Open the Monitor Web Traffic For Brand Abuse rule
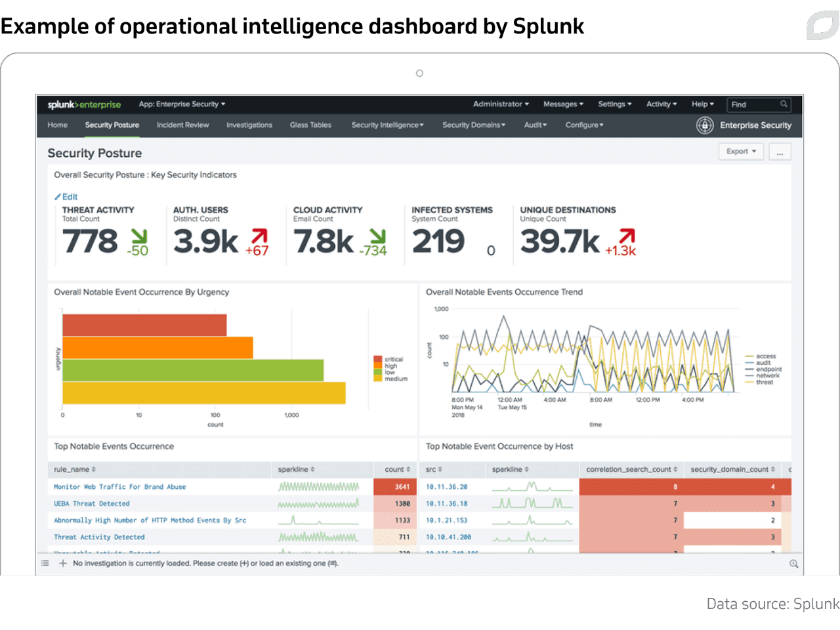 tap(119, 487)
